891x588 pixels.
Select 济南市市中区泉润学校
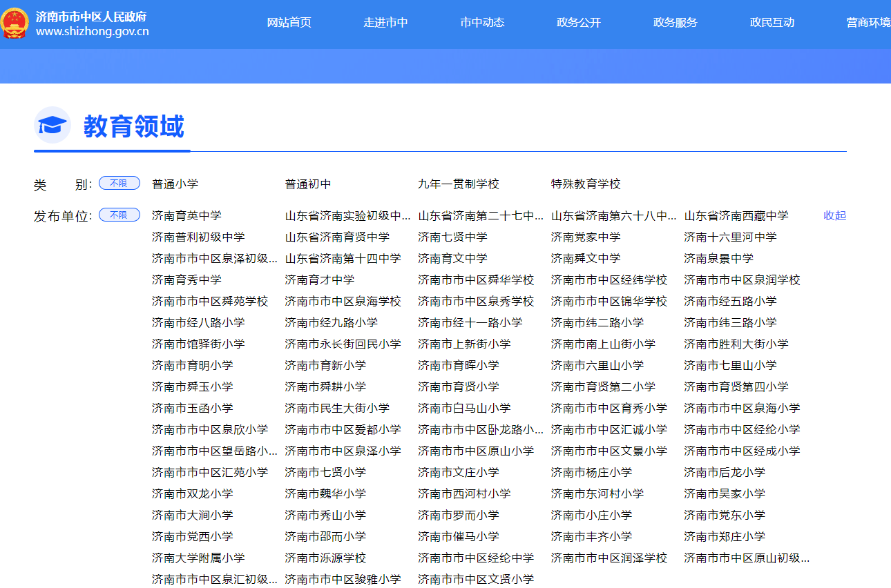point(742,280)
